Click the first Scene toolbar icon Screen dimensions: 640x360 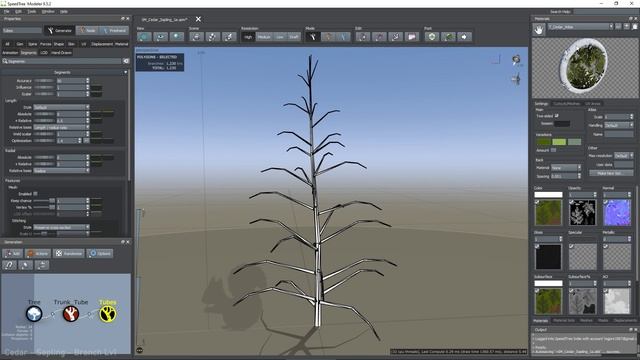[196, 37]
